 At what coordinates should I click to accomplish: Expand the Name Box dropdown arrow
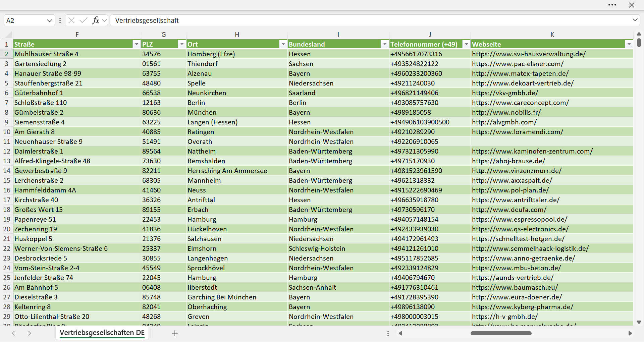49,20
